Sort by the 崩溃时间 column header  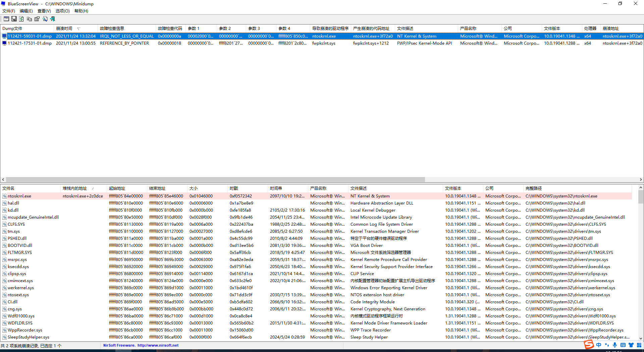(64, 29)
